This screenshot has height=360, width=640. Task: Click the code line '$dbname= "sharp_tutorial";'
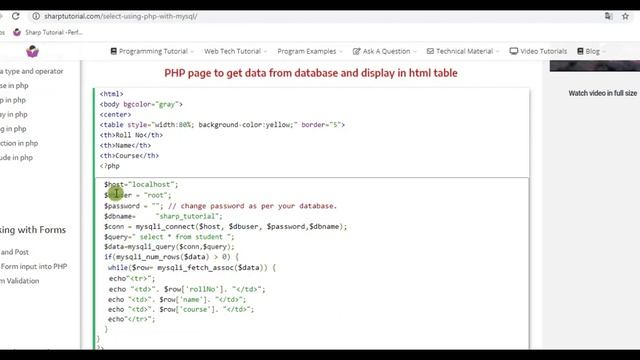pos(163,216)
